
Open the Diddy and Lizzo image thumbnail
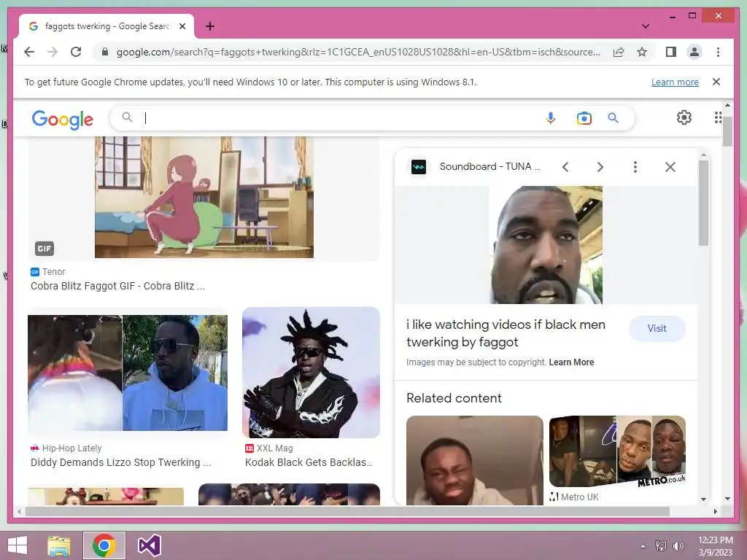(x=128, y=373)
